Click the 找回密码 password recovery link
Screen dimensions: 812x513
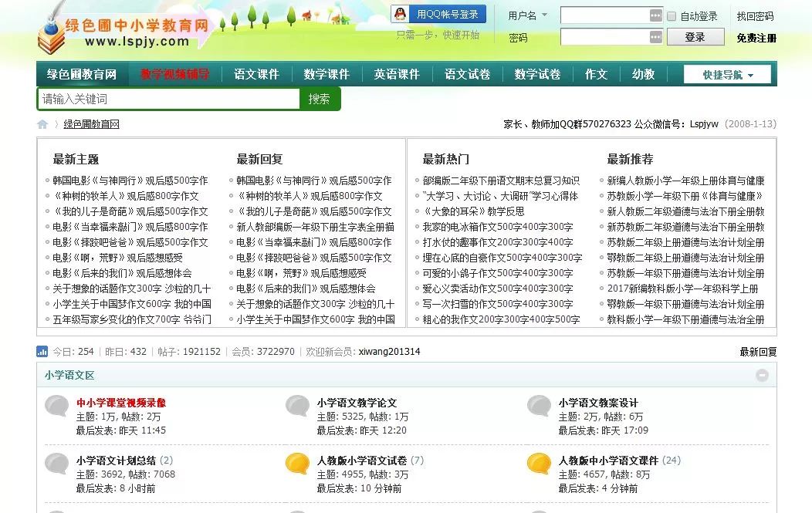tap(755, 15)
